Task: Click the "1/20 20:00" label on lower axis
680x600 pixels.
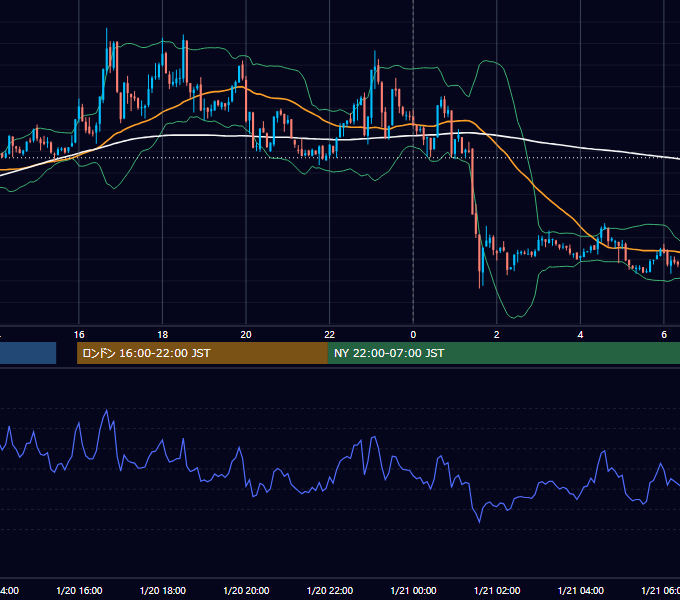Action: [246, 590]
